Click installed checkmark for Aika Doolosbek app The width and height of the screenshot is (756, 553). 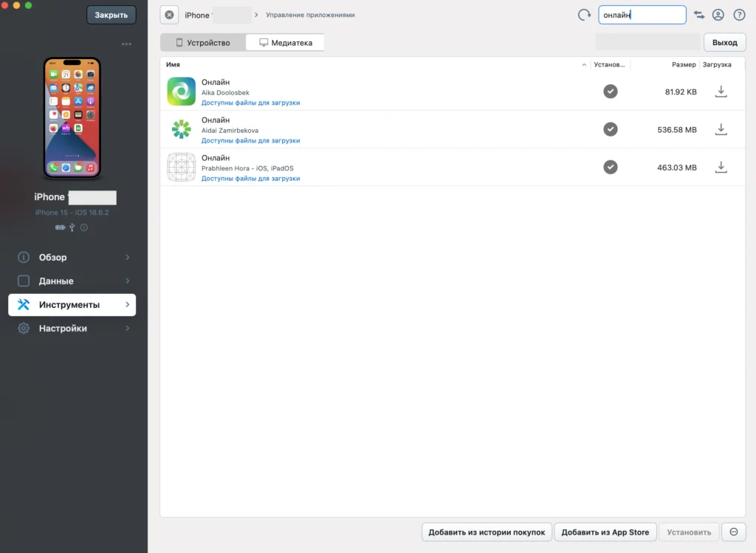(x=611, y=91)
